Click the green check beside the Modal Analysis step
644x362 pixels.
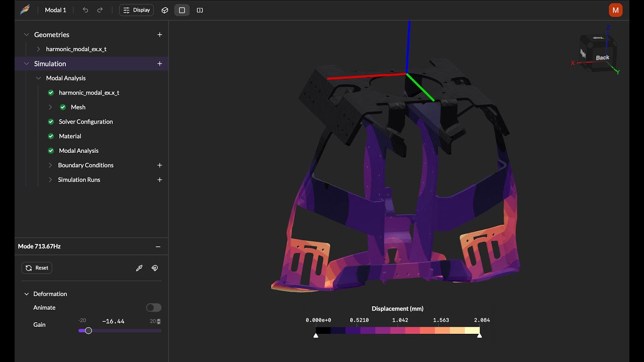(51, 151)
